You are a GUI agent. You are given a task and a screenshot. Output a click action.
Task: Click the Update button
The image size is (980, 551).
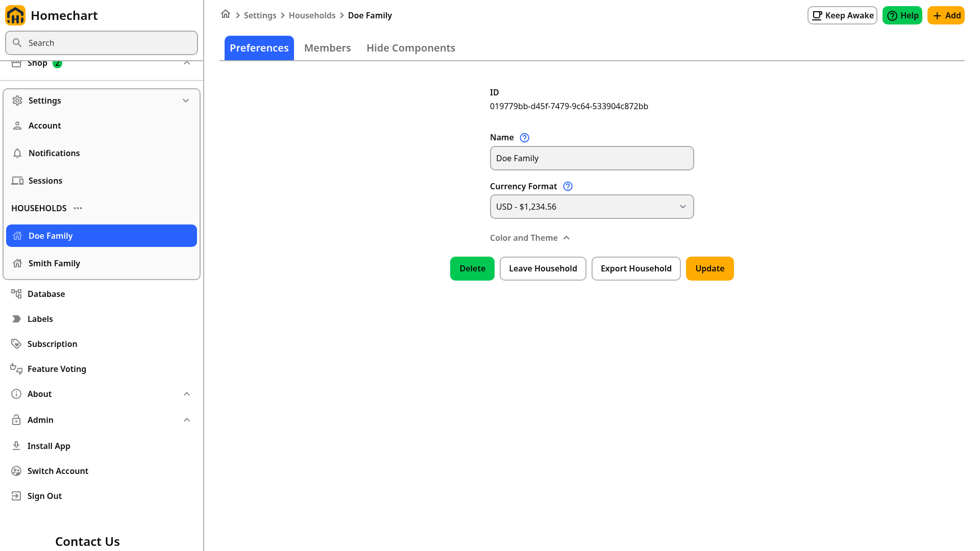click(x=710, y=268)
